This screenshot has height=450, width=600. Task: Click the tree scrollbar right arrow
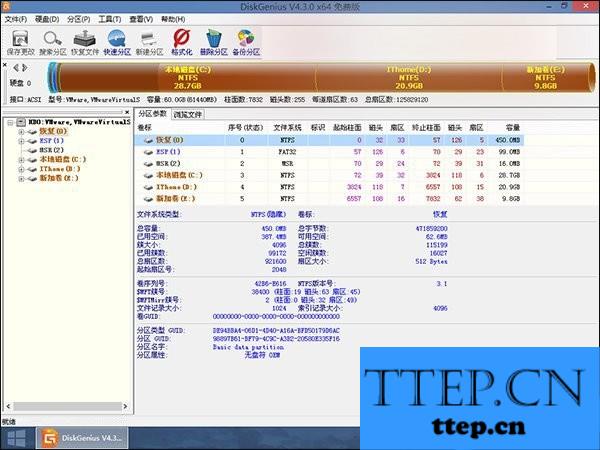pos(125,406)
